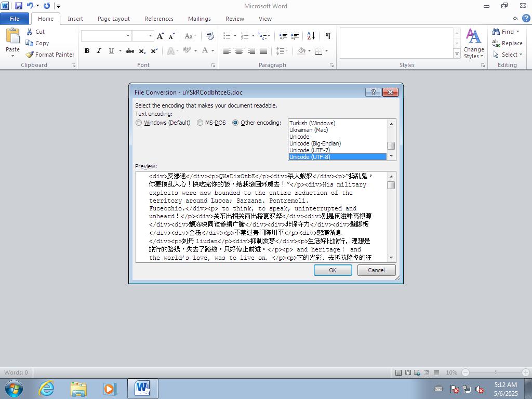Image resolution: width=532 pixels, height=399 pixels.
Task: Open the File tab
Action: coord(15,19)
